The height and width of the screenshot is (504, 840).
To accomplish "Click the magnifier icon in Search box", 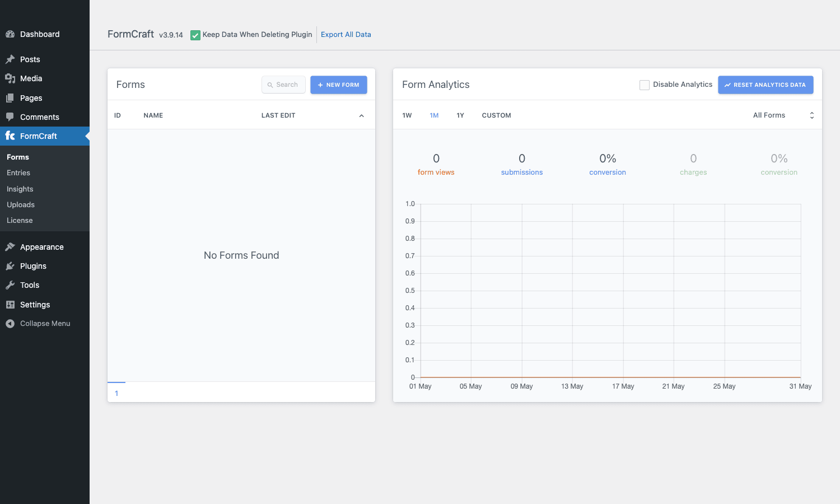I will click(x=270, y=85).
